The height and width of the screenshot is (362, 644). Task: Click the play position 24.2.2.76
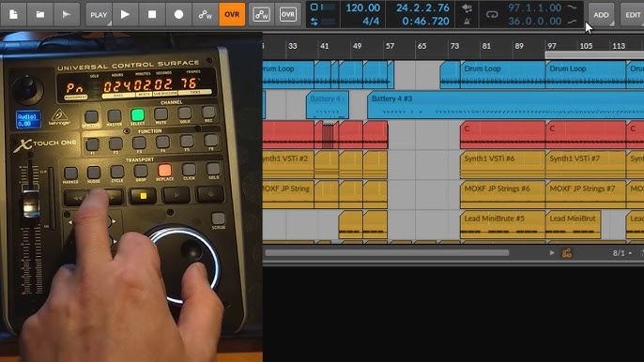[422, 8]
